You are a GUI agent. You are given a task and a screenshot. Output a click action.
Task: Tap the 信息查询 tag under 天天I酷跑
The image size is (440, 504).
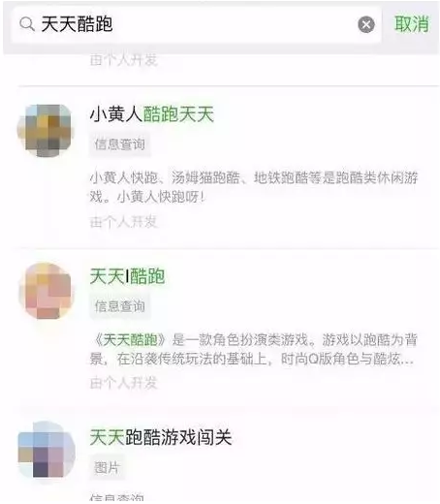[120, 306]
